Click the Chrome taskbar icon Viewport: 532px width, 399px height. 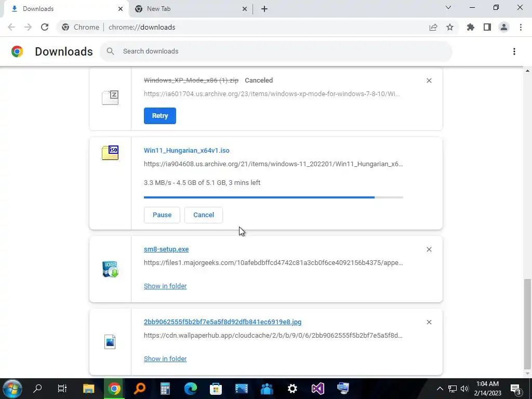pyautogui.click(x=114, y=389)
